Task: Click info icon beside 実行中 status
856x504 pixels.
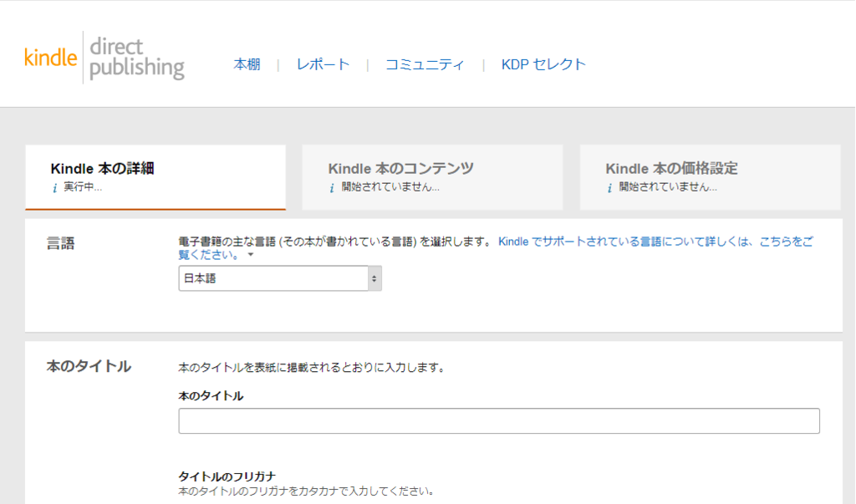Action: (x=54, y=188)
